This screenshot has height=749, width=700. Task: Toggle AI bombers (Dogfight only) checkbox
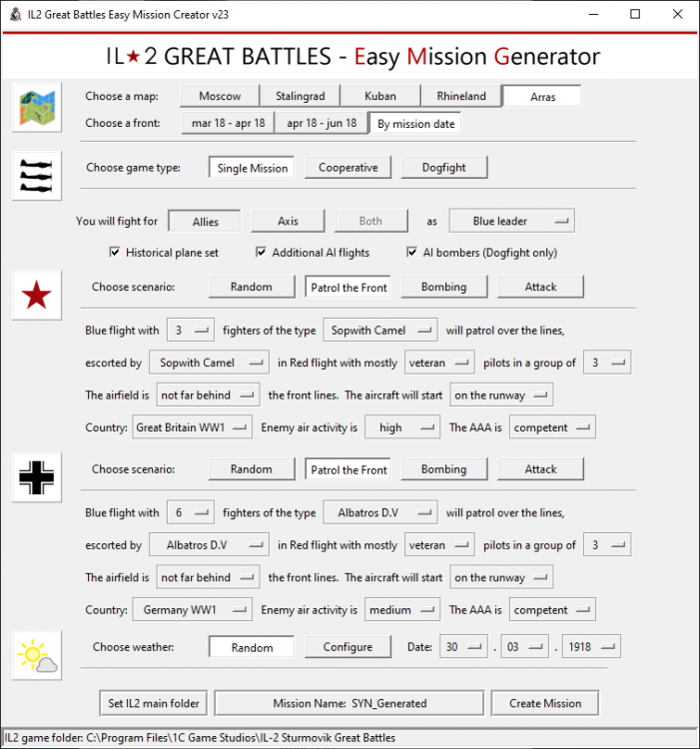411,252
